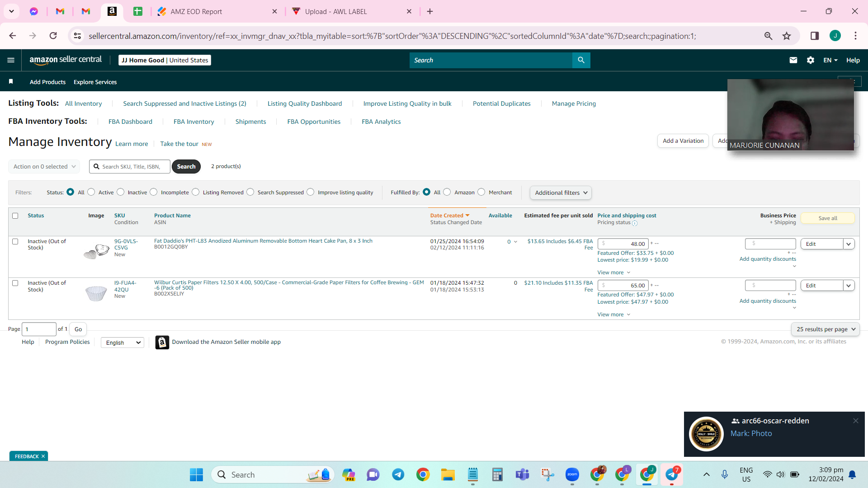
Task: Open the Listing Quality Dashboard link
Action: point(305,103)
